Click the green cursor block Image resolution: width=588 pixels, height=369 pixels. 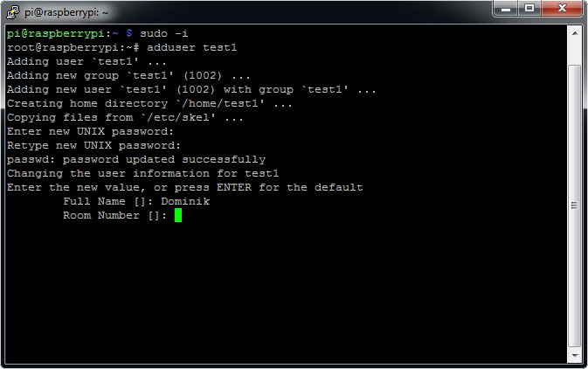pyautogui.click(x=177, y=215)
